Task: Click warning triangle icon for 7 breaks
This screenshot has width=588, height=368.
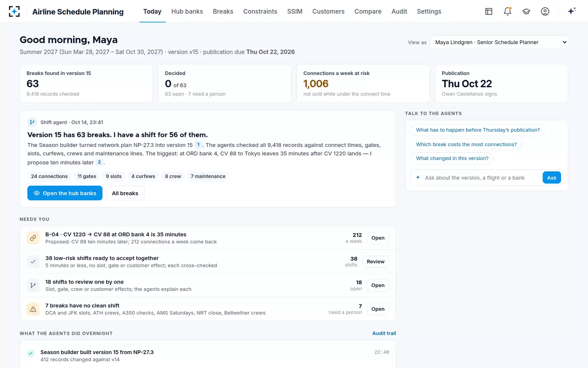Action: pos(33,309)
